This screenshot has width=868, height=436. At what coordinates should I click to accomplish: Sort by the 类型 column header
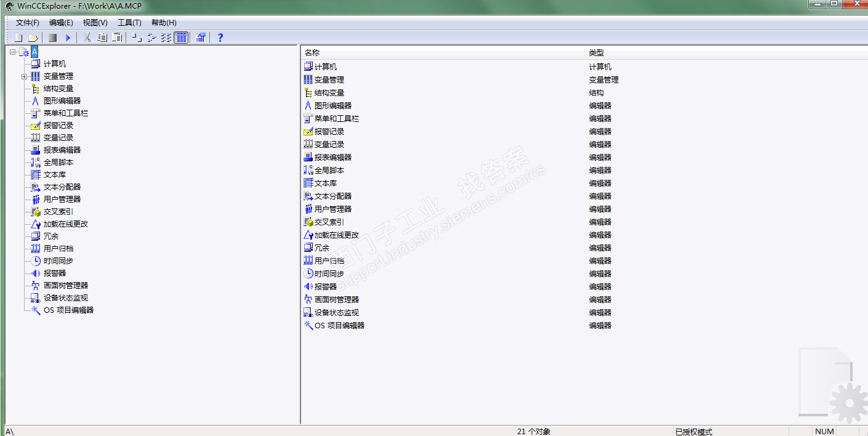click(x=726, y=53)
